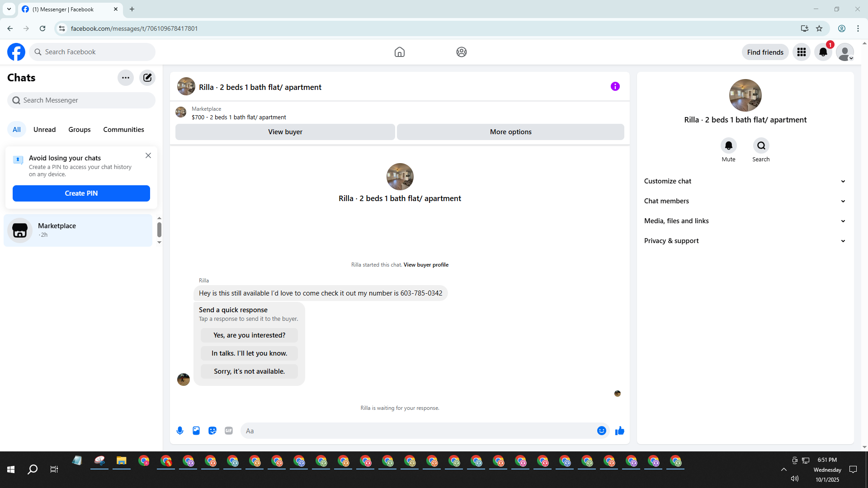The image size is (868, 488).
Task: Select the Groups filter tab
Action: click(x=80, y=130)
